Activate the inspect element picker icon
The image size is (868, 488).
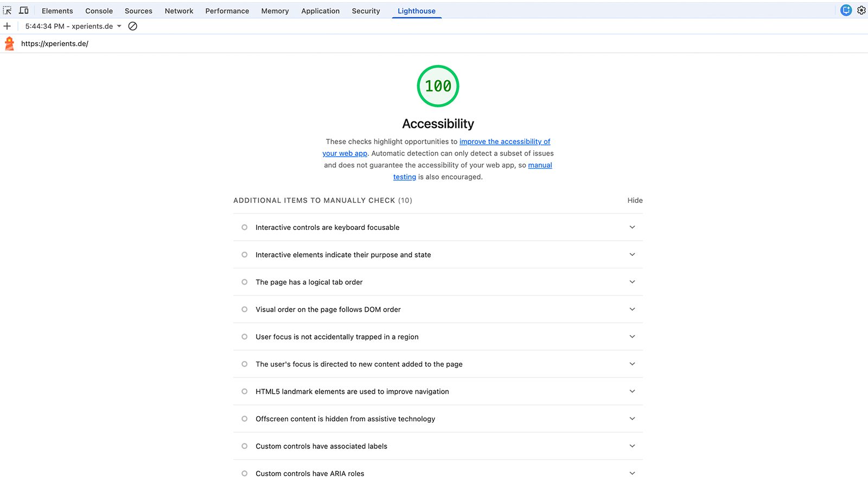point(8,10)
